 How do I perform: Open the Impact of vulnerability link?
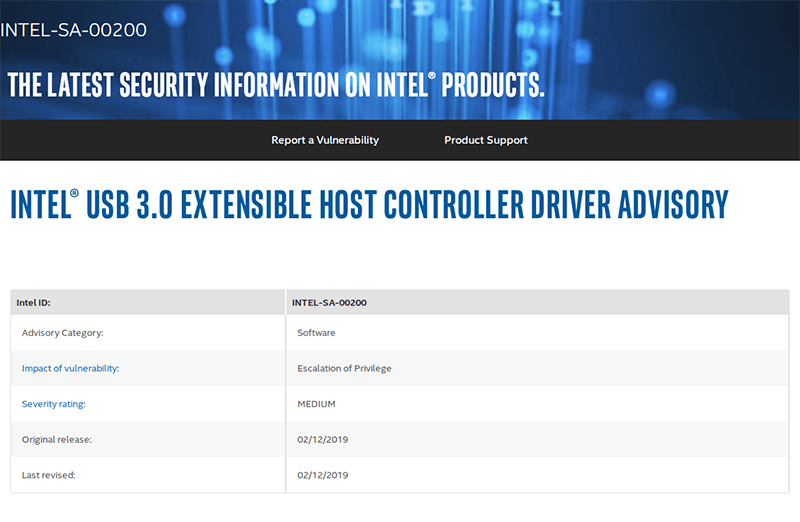[x=70, y=368]
